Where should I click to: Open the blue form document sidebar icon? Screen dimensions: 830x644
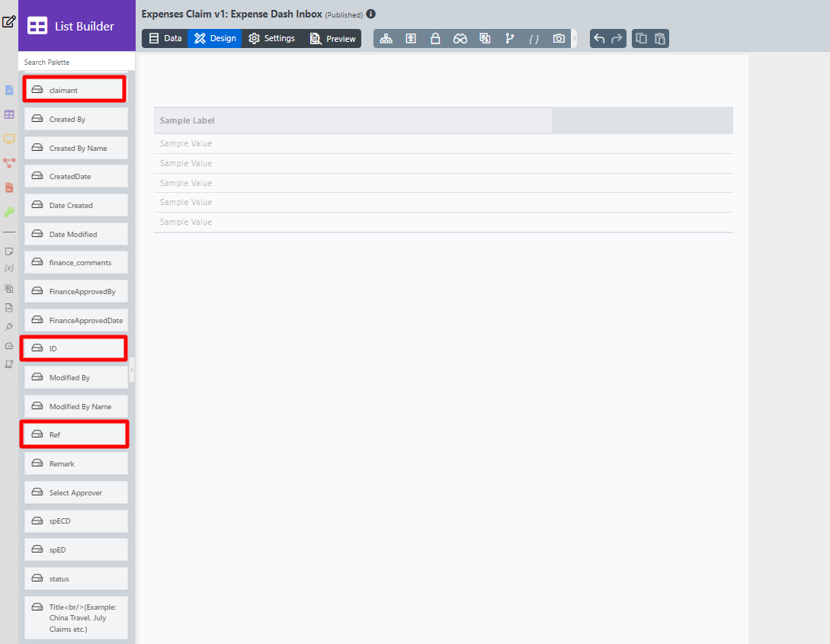(x=9, y=90)
